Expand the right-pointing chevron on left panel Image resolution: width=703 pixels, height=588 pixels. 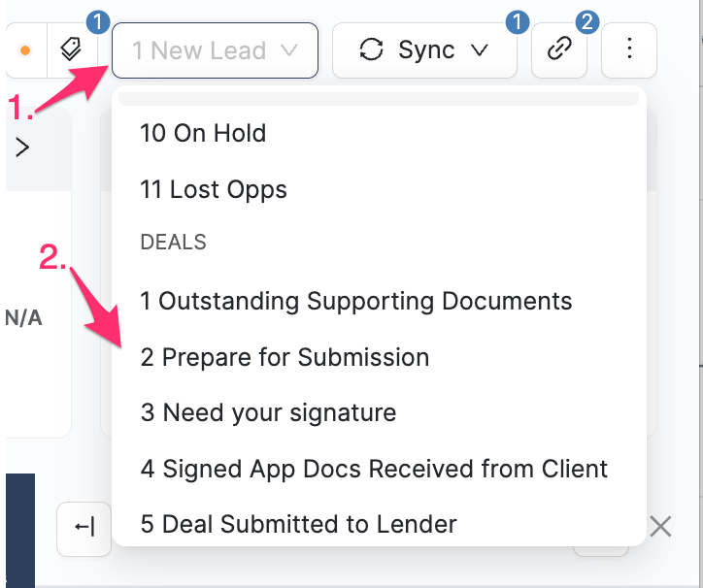pos(22,147)
